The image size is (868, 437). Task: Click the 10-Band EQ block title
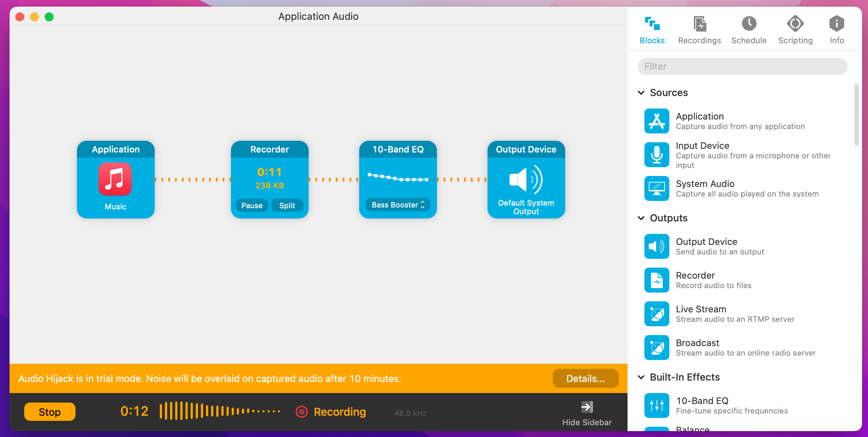pos(398,149)
